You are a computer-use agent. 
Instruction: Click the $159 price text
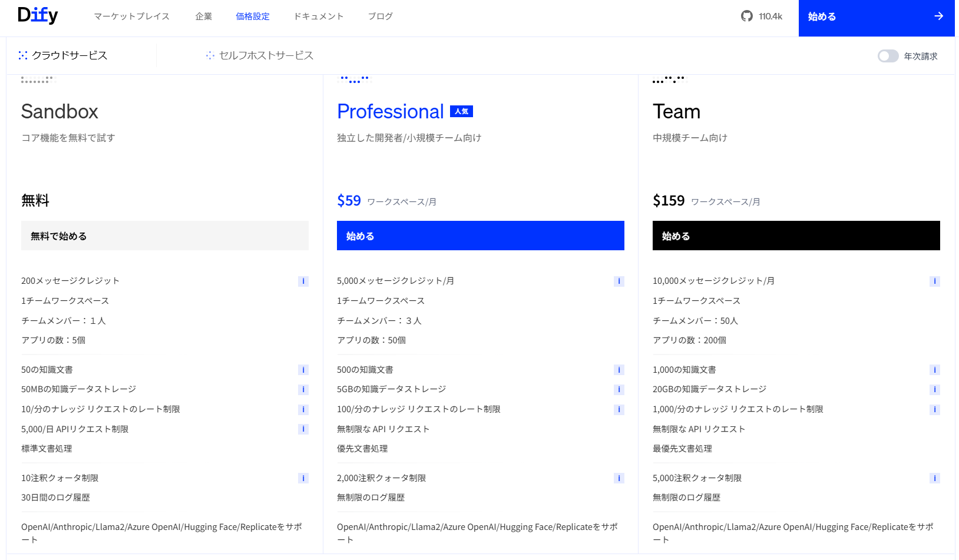(669, 201)
